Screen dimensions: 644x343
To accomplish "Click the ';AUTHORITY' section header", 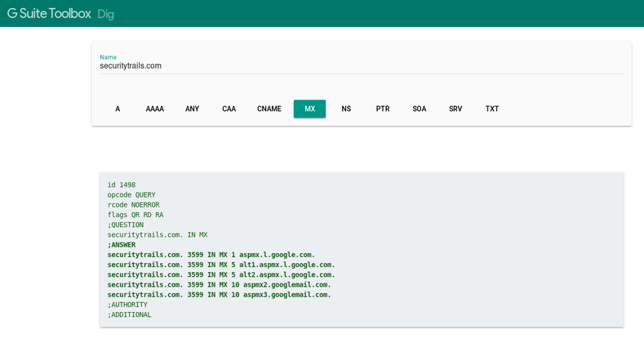I will (127, 305).
